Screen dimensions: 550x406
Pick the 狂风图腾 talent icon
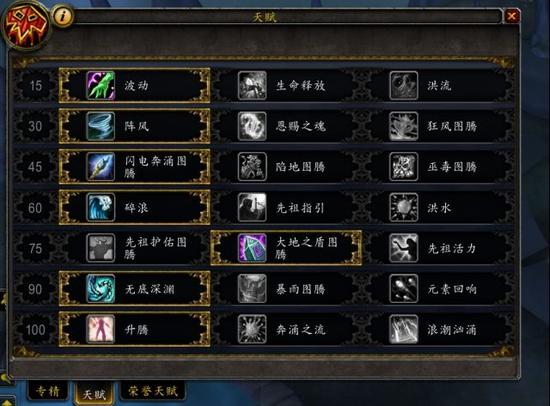[x=403, y=126]
